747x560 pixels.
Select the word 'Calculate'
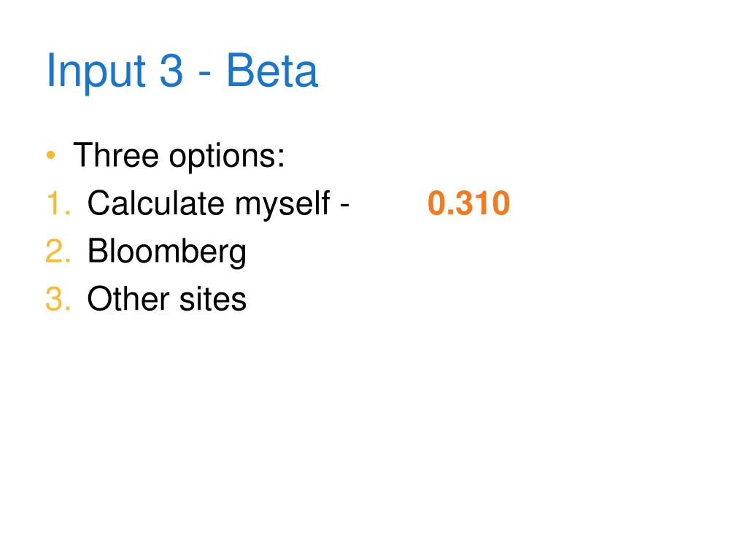click(x=156, y=203)
